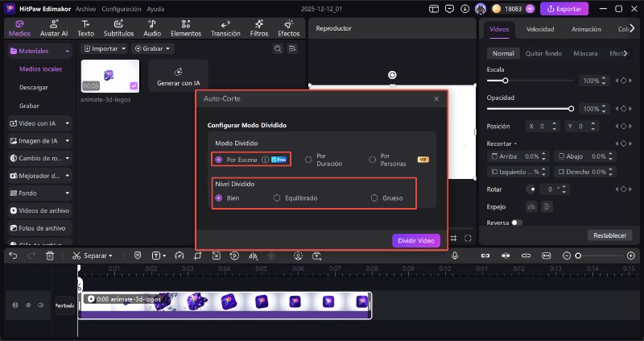The image size is (644, 341).
Task: Open the Elementos tab
Action: click(x=186, y=28)
